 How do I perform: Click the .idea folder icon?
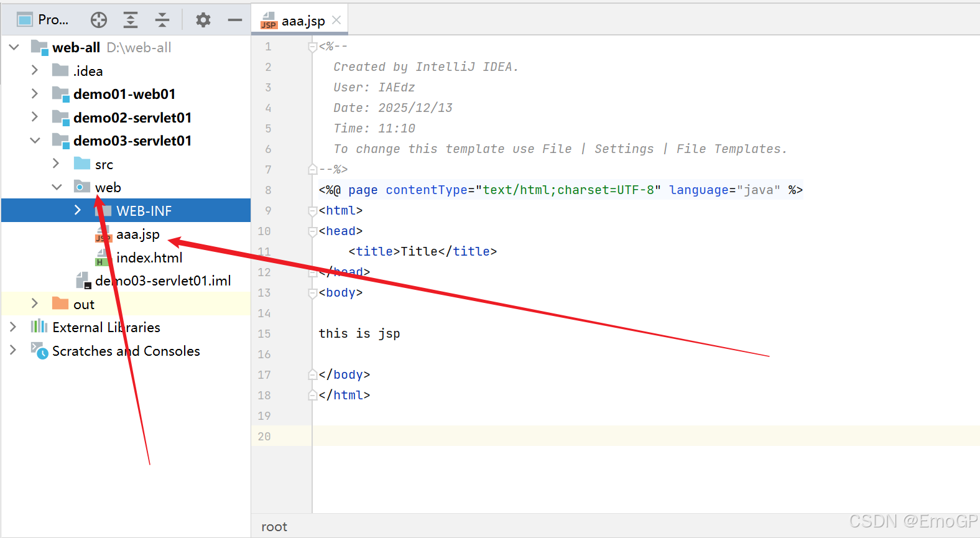coord(60,70)
